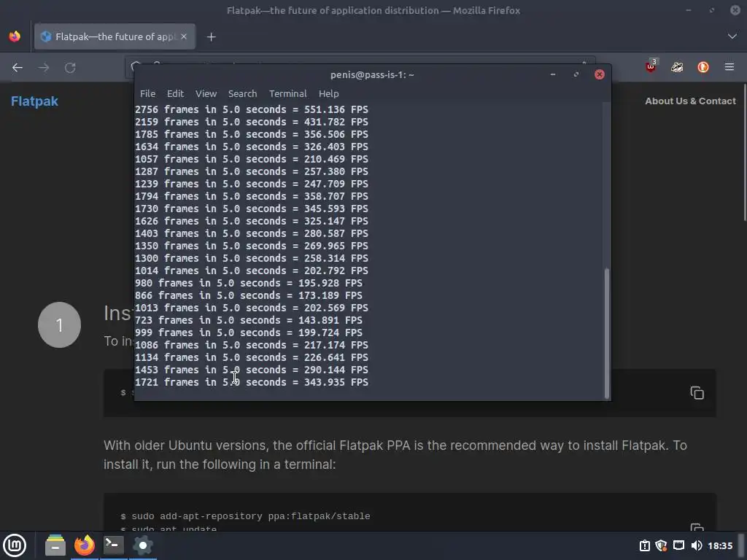Open the Firefox hamburger application menu

click(x=729, y=67)
